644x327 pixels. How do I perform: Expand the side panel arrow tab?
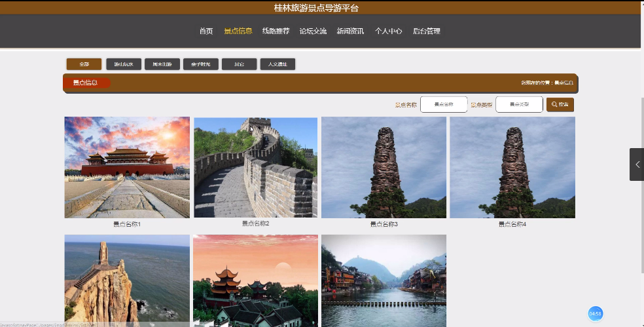pos(637,164)
